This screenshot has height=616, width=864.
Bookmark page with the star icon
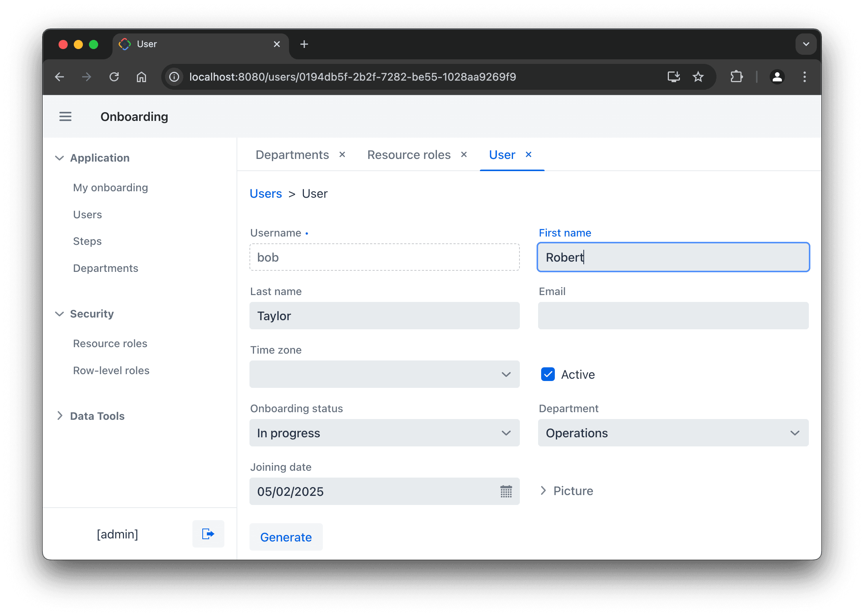[698, 77]
